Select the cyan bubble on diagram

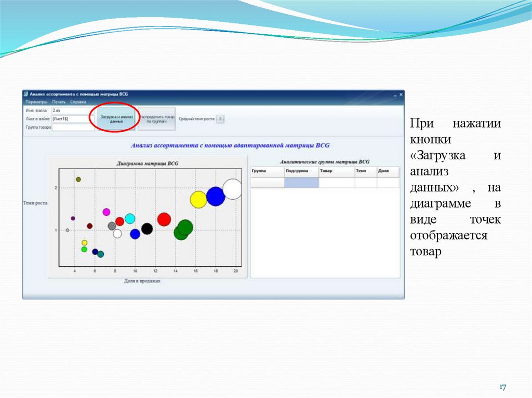point(130,218)
